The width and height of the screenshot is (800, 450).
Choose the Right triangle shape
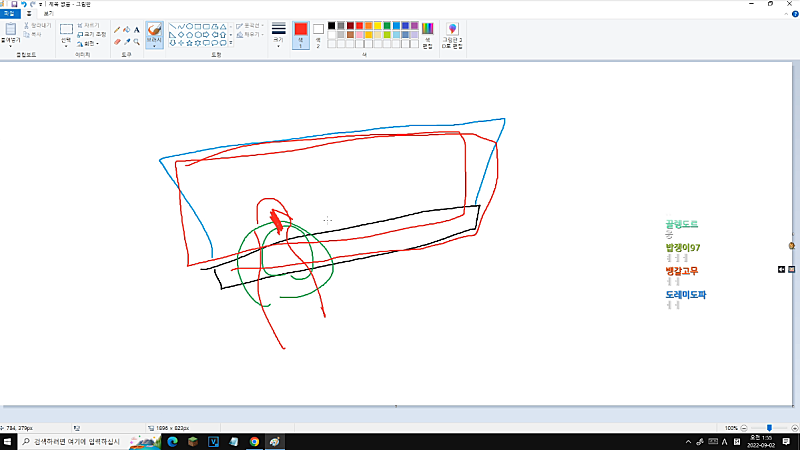(172, 35)
